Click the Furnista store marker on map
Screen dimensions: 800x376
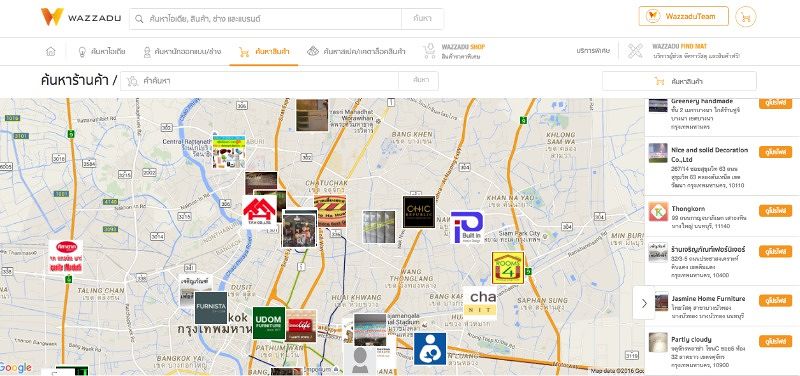211,308
